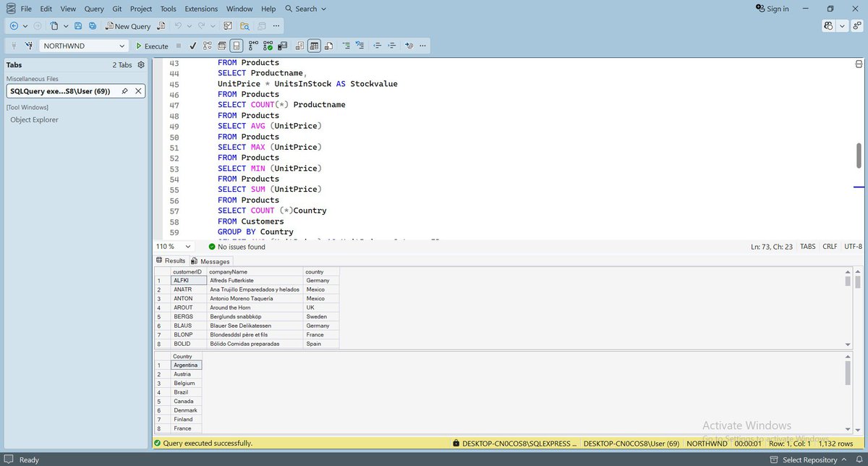Expand the back navigation history dropdown

[25, 26]
